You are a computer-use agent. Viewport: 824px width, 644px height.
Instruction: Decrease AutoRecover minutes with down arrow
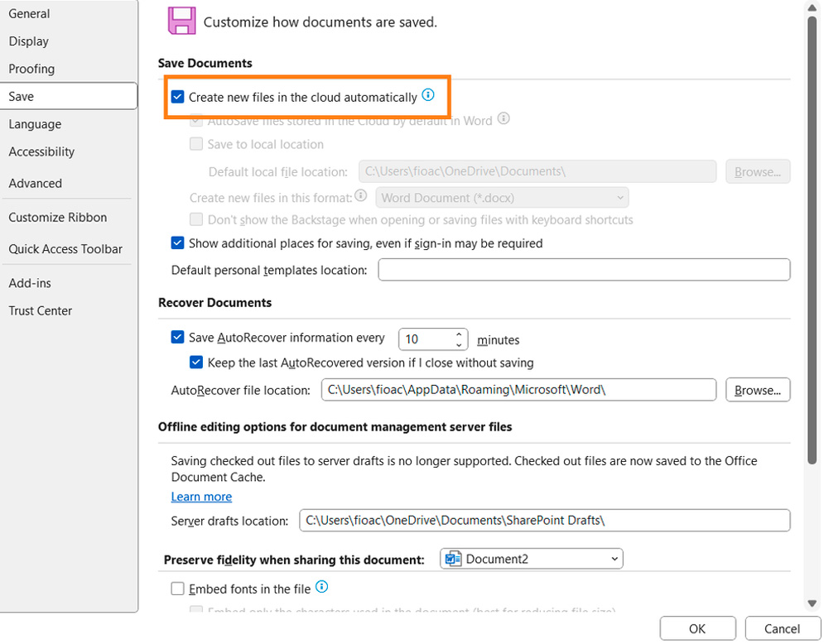(x=458, y=344)
